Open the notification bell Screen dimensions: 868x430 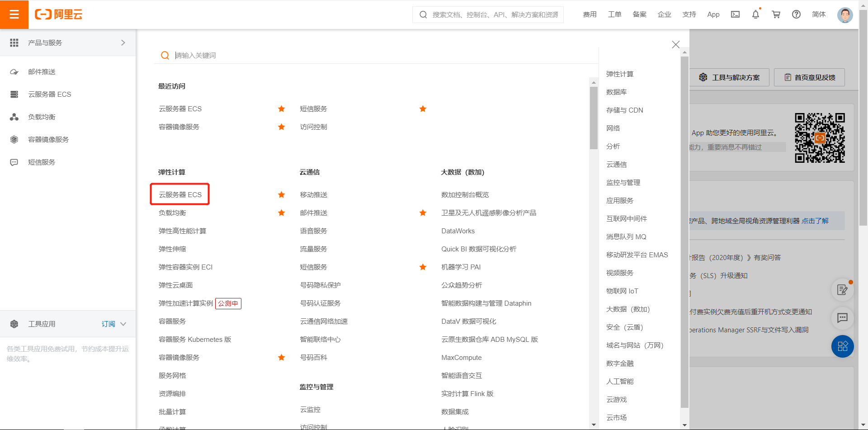click(x=755, y=14)
